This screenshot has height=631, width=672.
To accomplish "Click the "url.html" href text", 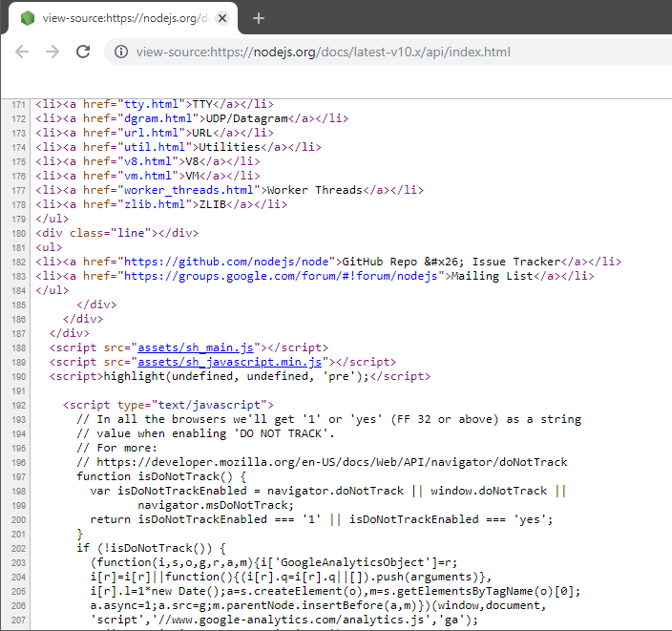I will click(151, 133).
